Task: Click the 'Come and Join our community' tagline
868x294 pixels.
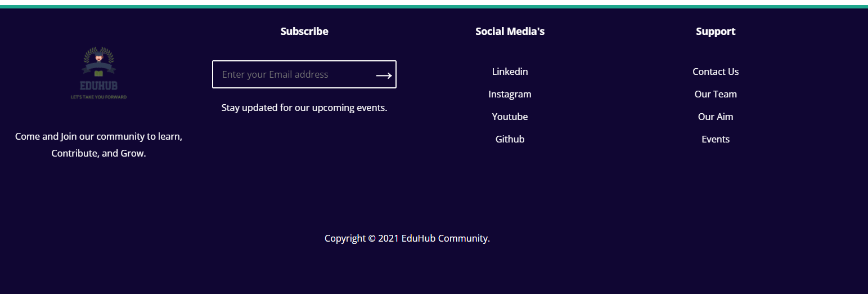Action: (x=98, y=145)
